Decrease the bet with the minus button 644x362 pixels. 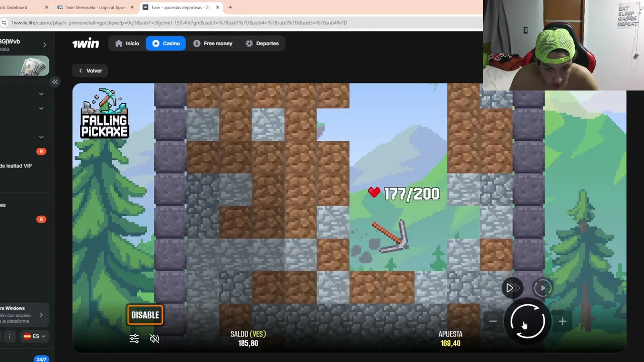(x=493, y=321)
